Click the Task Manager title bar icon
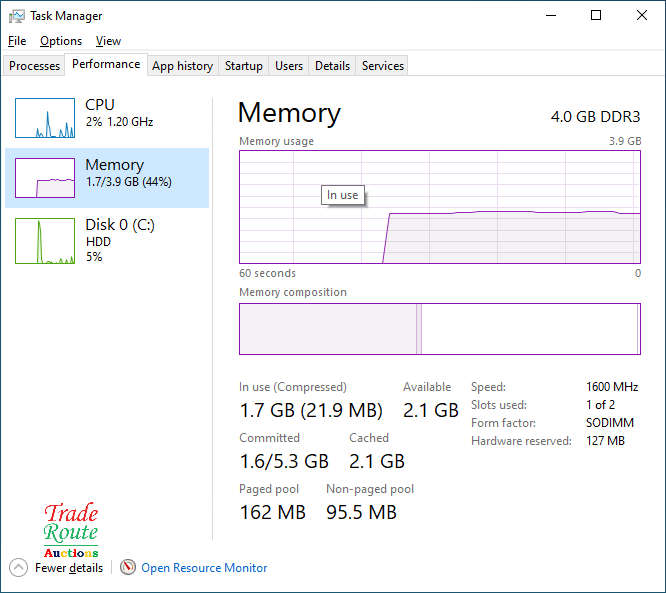 [17, 16]
